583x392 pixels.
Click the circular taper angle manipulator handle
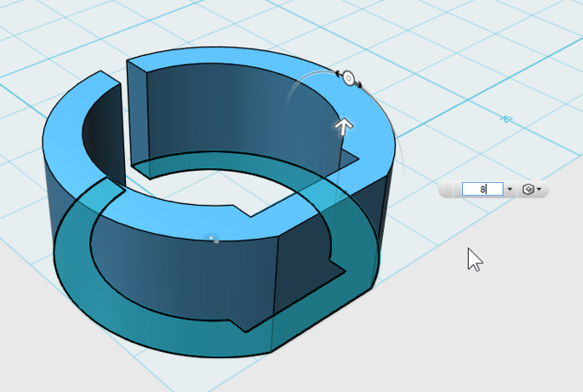[348, 78]
